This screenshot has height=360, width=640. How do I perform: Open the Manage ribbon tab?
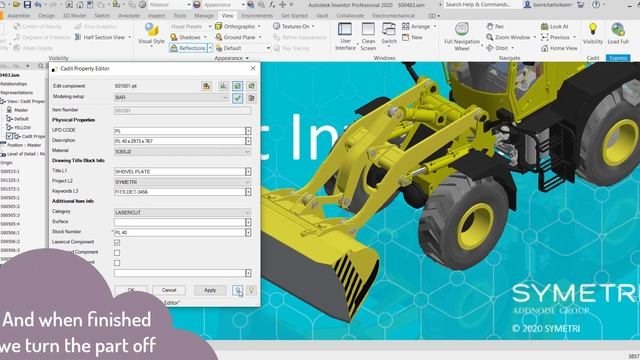[204, 16]
